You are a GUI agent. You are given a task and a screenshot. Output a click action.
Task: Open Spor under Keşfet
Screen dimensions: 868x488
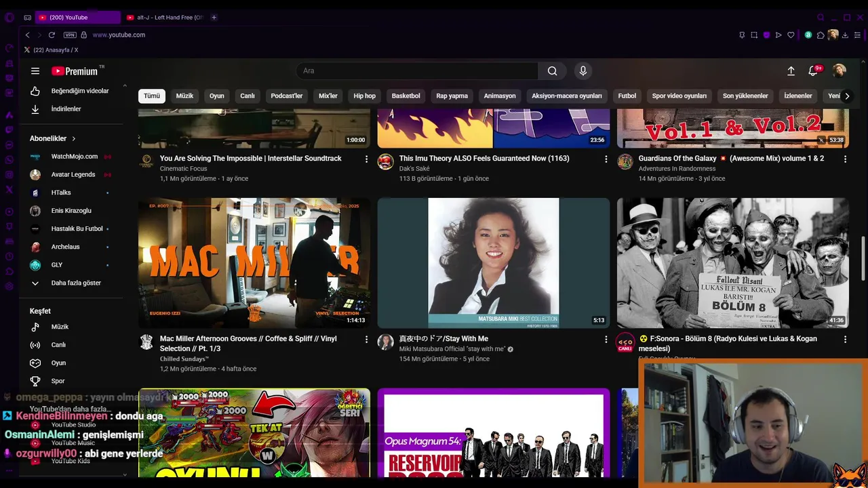pos(71,381)
